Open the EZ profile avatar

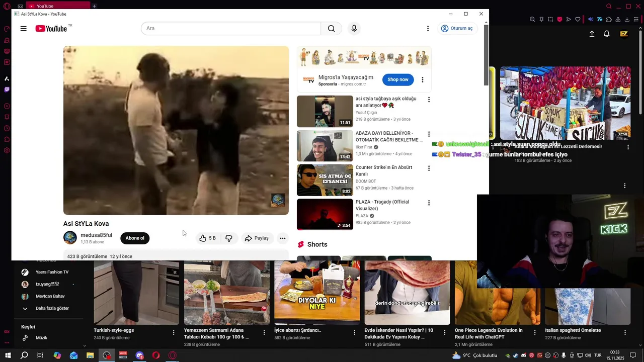click(624, 34)
